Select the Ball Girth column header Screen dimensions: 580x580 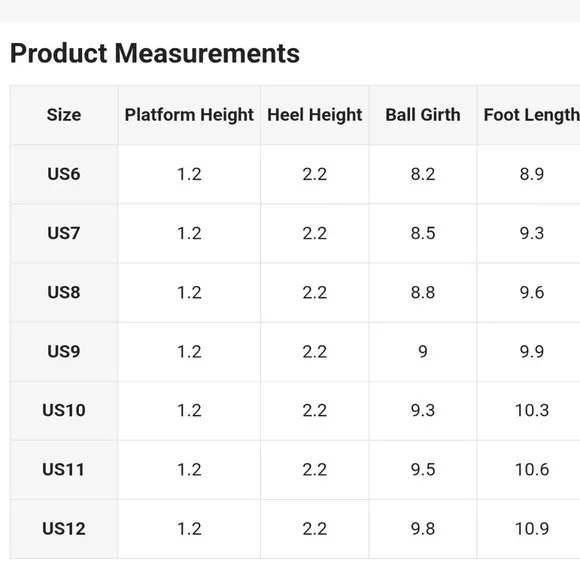pyautogui.click(x=423, y=115)
